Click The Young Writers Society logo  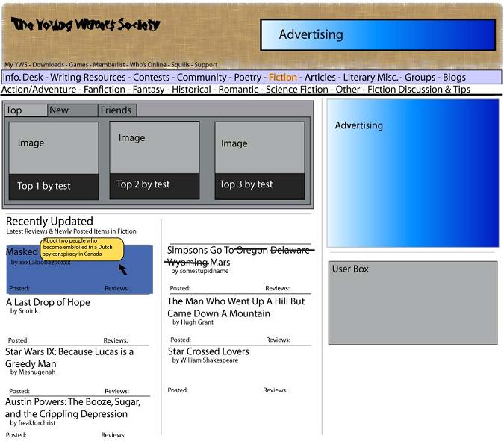coord(86,25)
